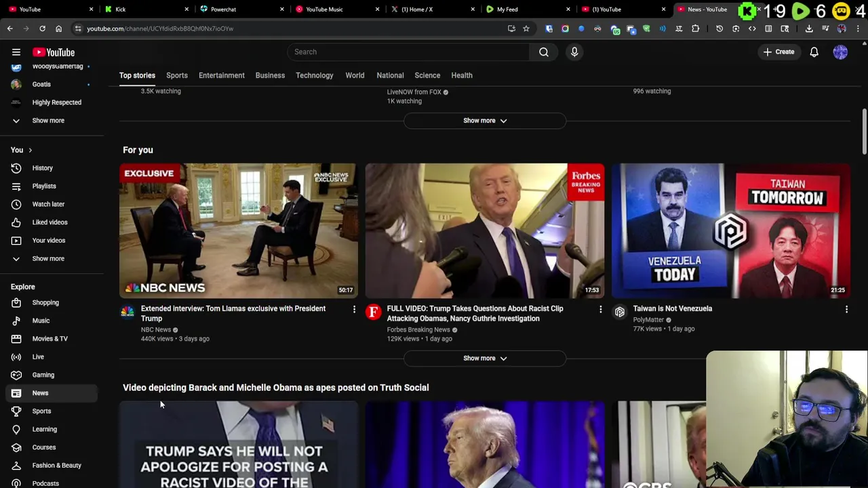The width and height of the screenshot is (868, 488).
Task: Open Movies & TV in sidebar
Action: pos(52,338)
